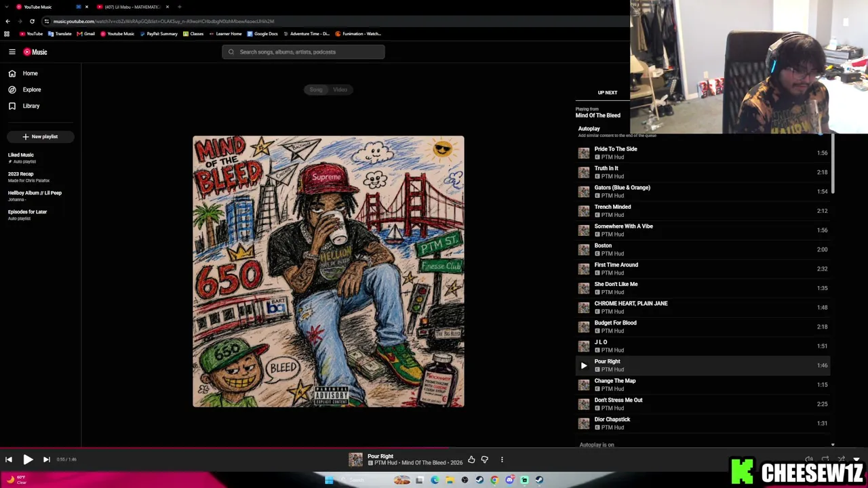Play Trench Minded from queue
Screen dimensions: 868x488
tap(703, 211)
